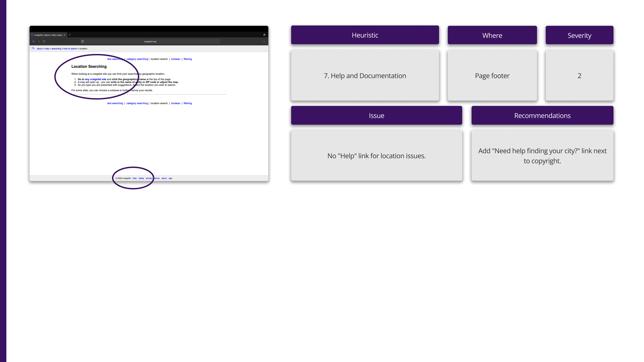Follow the 'any craigslist site' link

click(95, 79)
